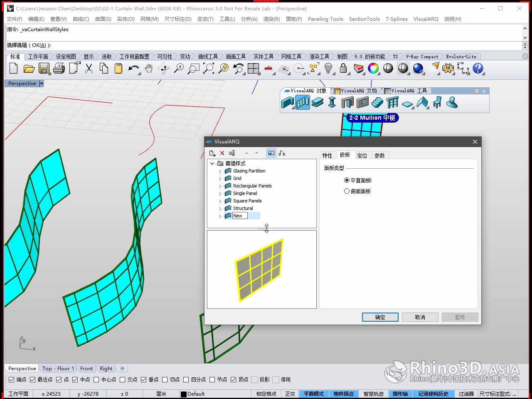Collapse the 幕墙样式 folder node
The width and height of the screenshot is (532, 399).
pyautogui.click(x=212, y=163)
